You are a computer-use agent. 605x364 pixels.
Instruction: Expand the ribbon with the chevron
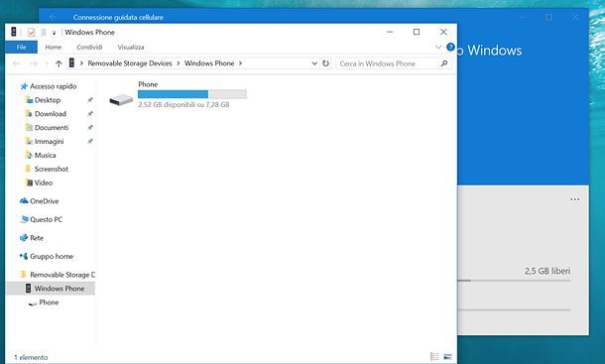pyautogui.click(x=438, y=47)
